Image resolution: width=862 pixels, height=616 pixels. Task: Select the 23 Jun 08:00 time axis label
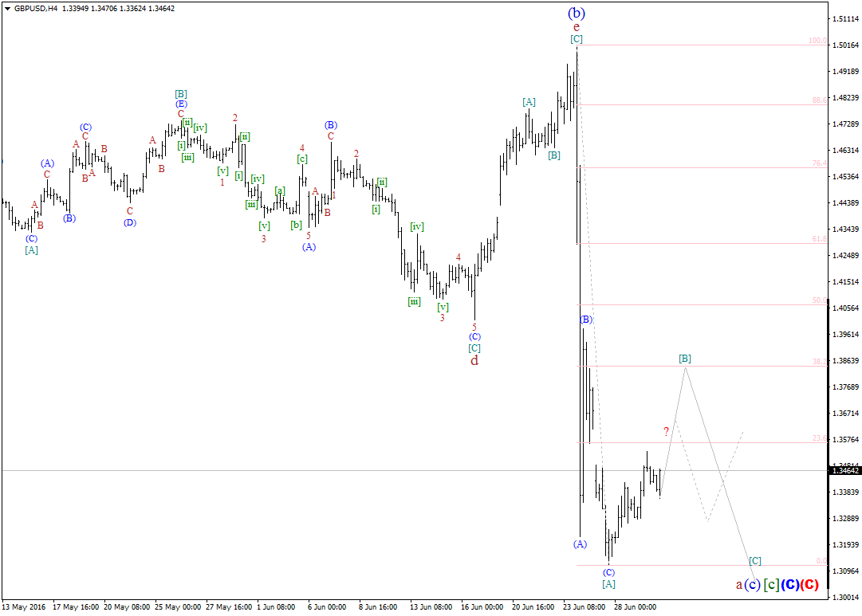click(x=584, y=606)
